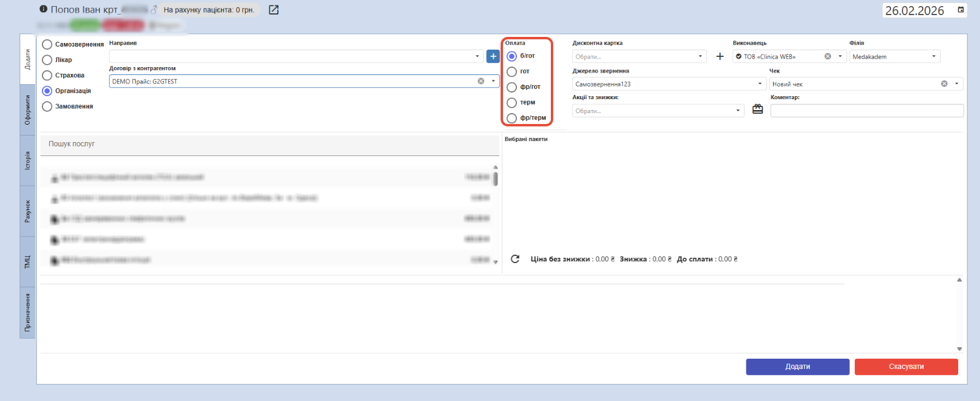The height and width of the screenshot is (401, 980).
Task: Click the bottom panel scroll-up arrow
Action: pos(959,279)
